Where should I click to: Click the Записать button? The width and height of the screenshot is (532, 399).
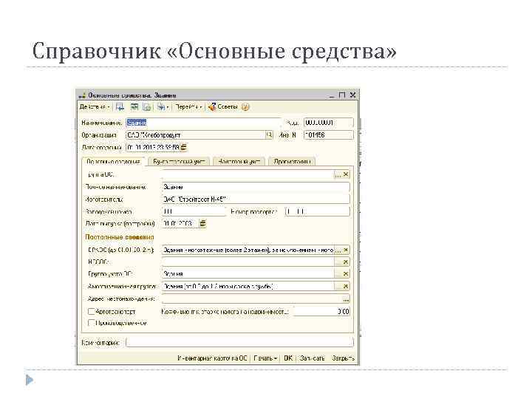pyautogui.click(x=312, y=358)
